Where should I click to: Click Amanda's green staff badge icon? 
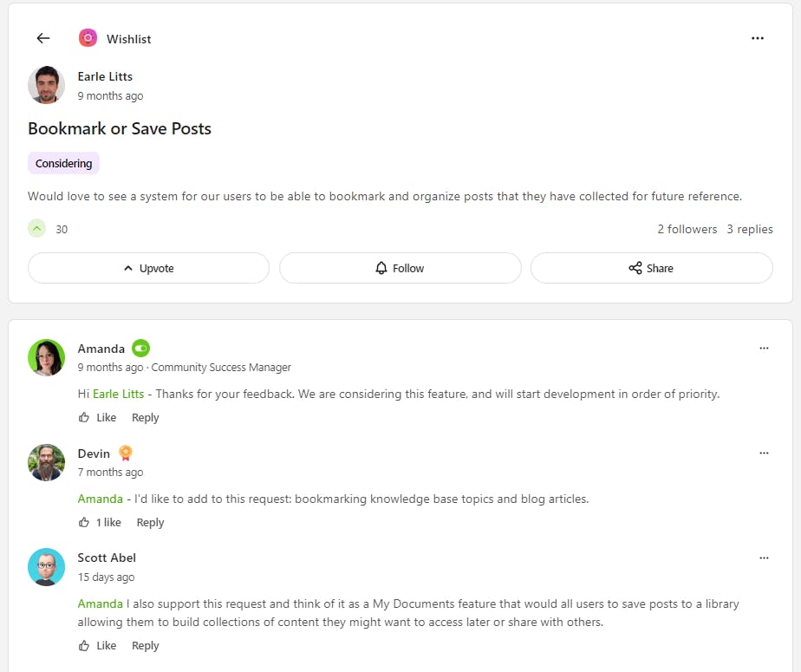140,349
